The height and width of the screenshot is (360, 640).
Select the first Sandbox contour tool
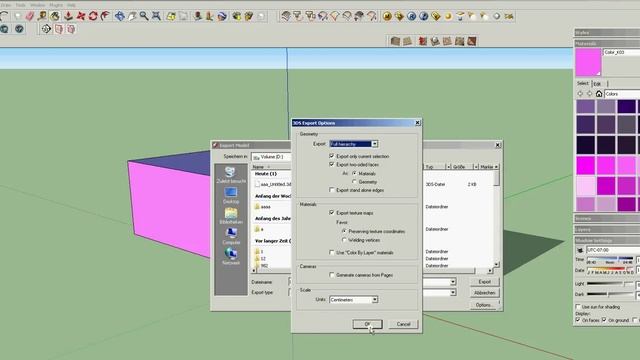click(x=395, y=41)
